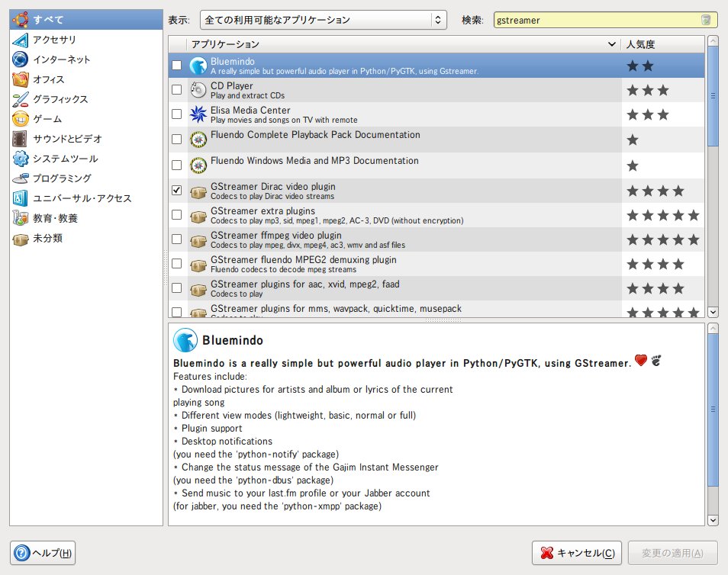728x575 pixels.
Task: Click the インターネット globe icon
Action: pyautogui.click(x=21, y=59)
